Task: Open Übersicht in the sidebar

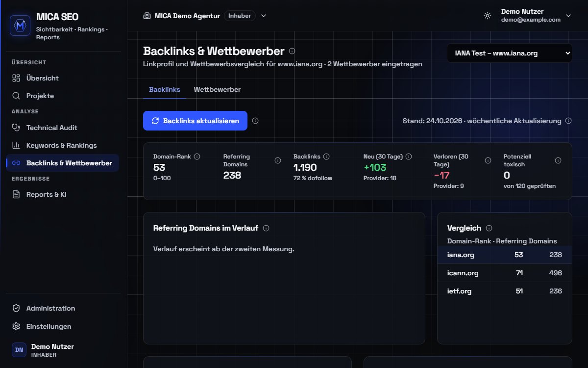Action: click(62, 78)
